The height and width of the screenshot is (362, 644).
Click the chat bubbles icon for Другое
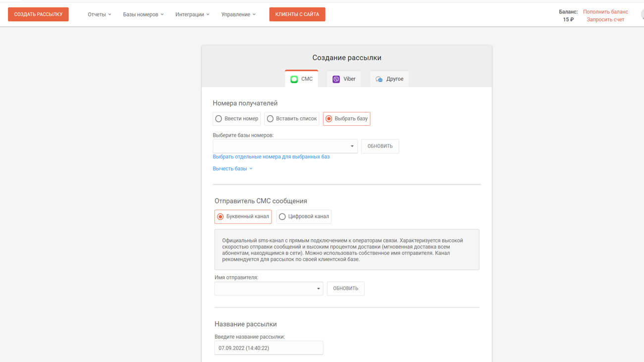(379, 79)
